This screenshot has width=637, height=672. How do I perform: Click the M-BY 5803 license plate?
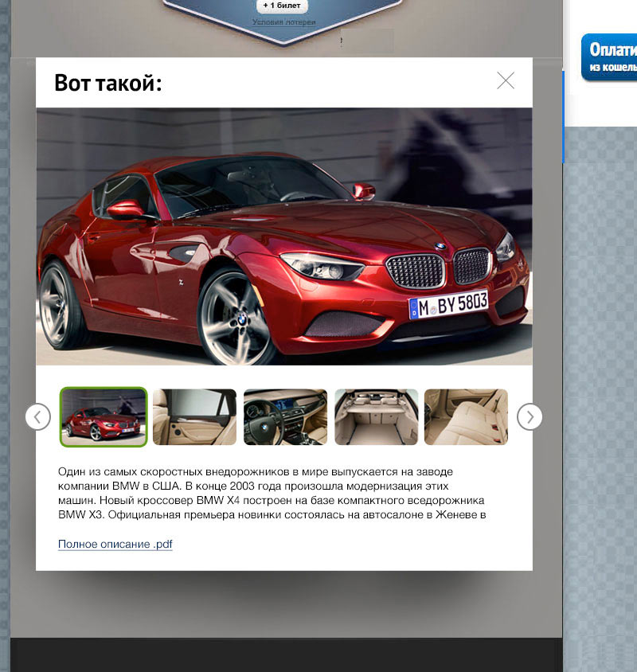(448, 304)
